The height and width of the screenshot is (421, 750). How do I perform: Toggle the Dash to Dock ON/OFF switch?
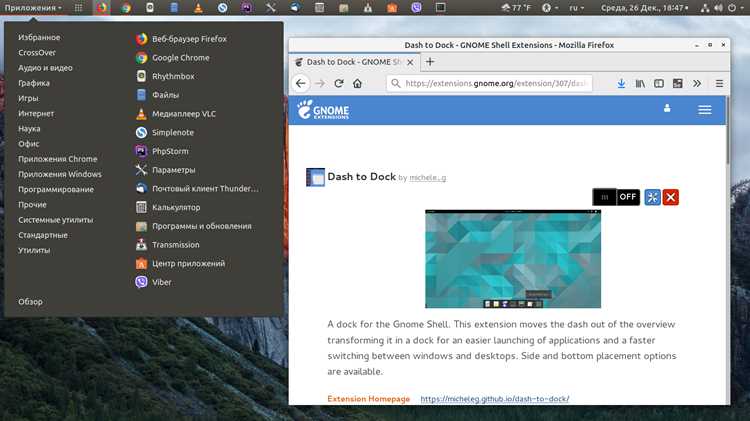616,197
